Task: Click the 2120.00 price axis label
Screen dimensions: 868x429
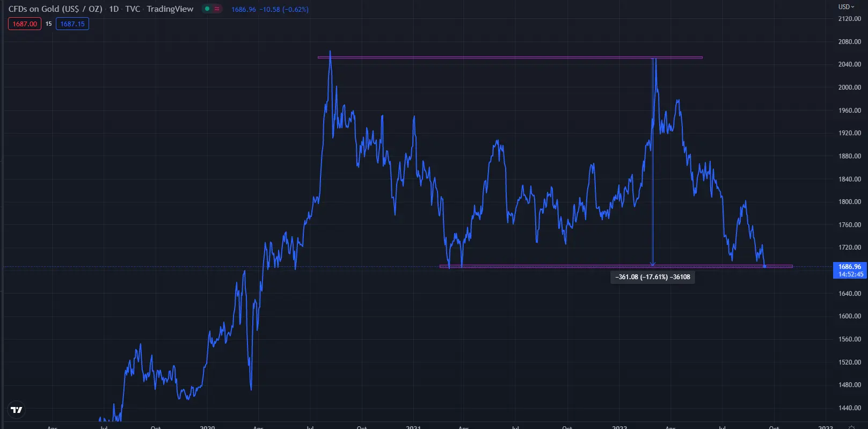Action: 850,19
